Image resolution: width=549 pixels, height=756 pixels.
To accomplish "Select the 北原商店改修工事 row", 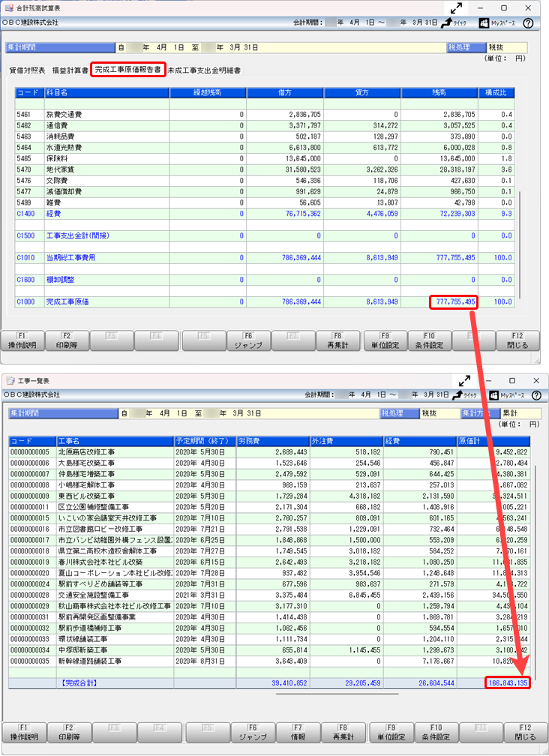I will pos(269,452).
